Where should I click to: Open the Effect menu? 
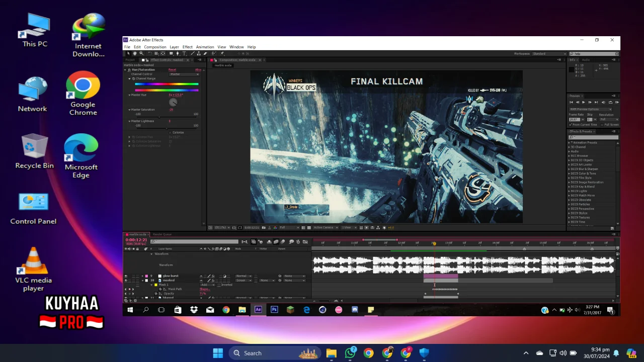click(188, 47)
